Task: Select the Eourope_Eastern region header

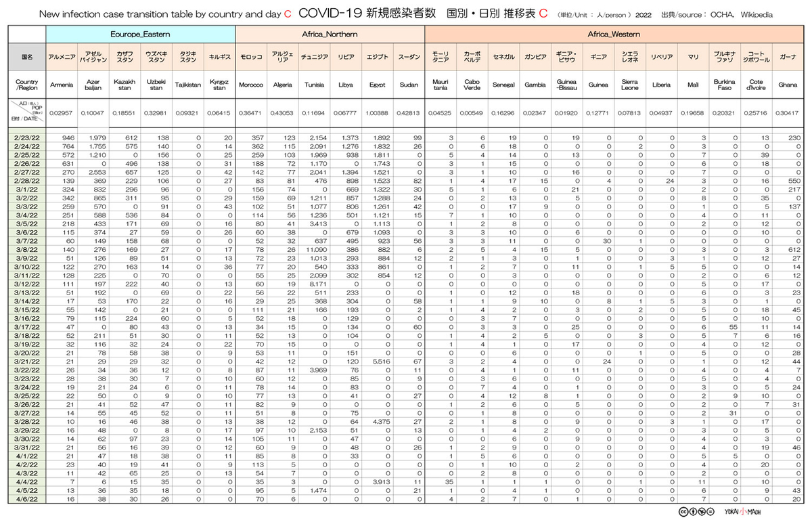Action: click(x=140, y=33)
